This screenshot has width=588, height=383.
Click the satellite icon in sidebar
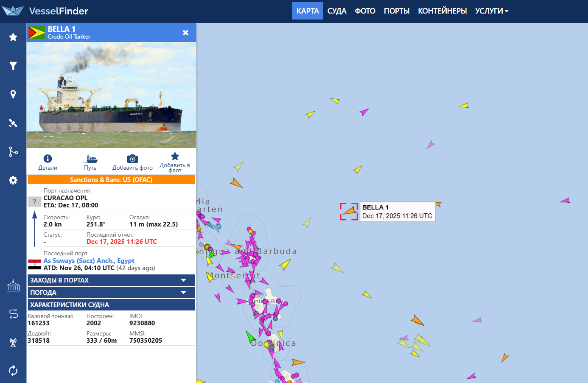pos(13,123)
